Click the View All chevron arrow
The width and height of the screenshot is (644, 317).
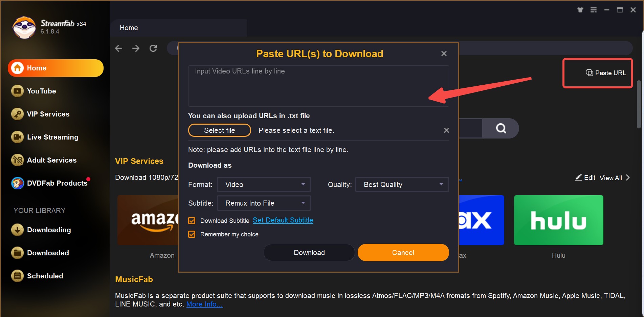pyautogui.click(x=628, y=177)
